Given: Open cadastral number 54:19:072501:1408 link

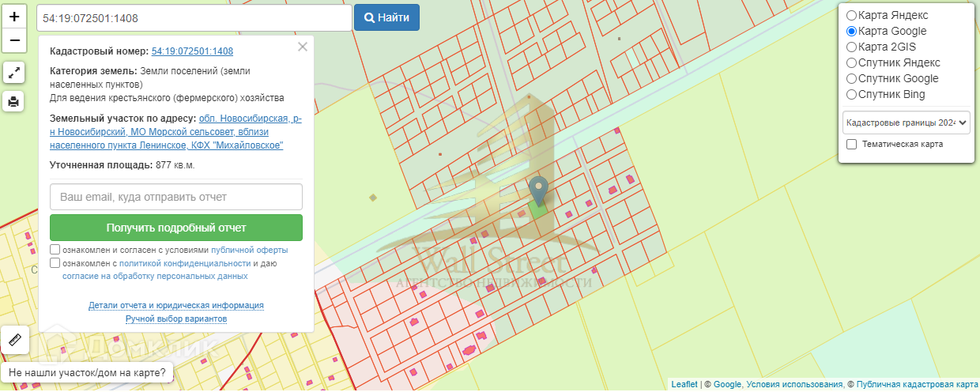Looking at the screenshot, I should click(192, 51).
